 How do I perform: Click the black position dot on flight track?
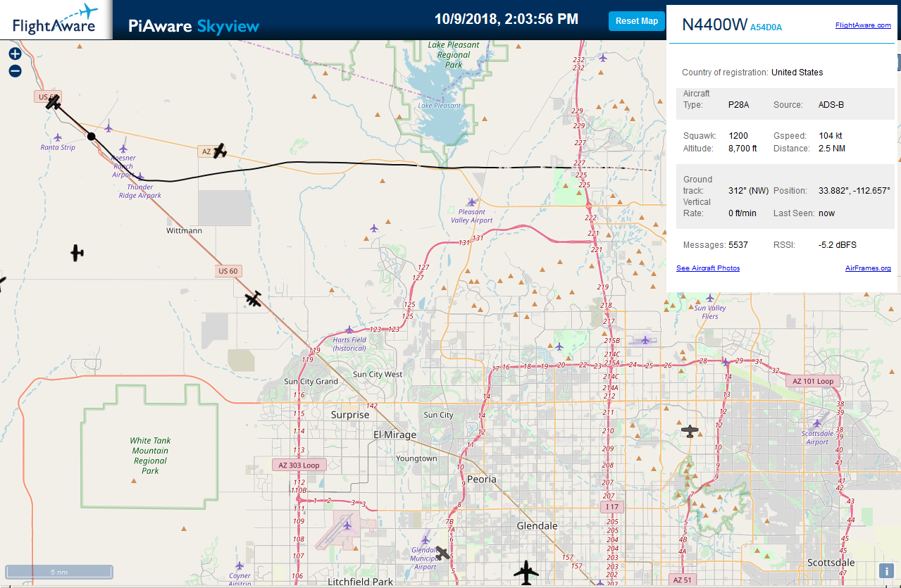tap(91, 137)
